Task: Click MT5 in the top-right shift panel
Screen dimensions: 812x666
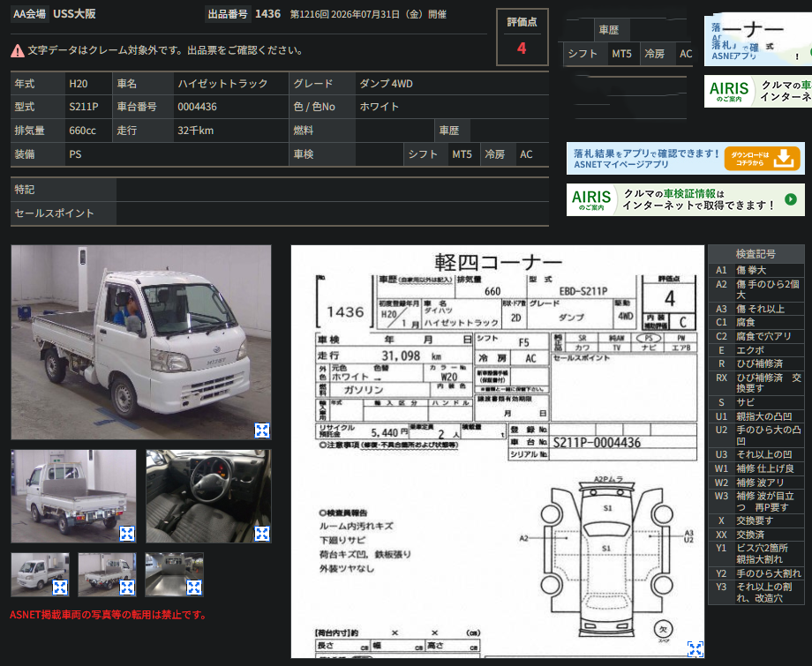Action: 622,53
